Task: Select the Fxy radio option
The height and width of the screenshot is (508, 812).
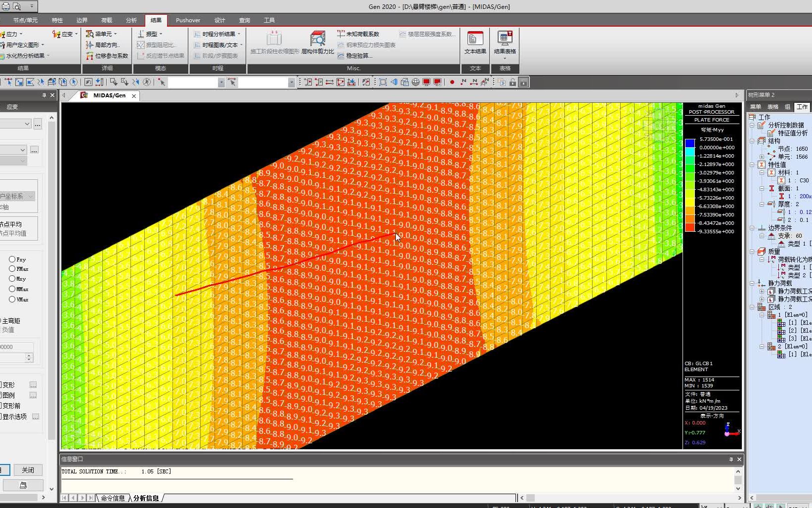Action: click(12, 259)
